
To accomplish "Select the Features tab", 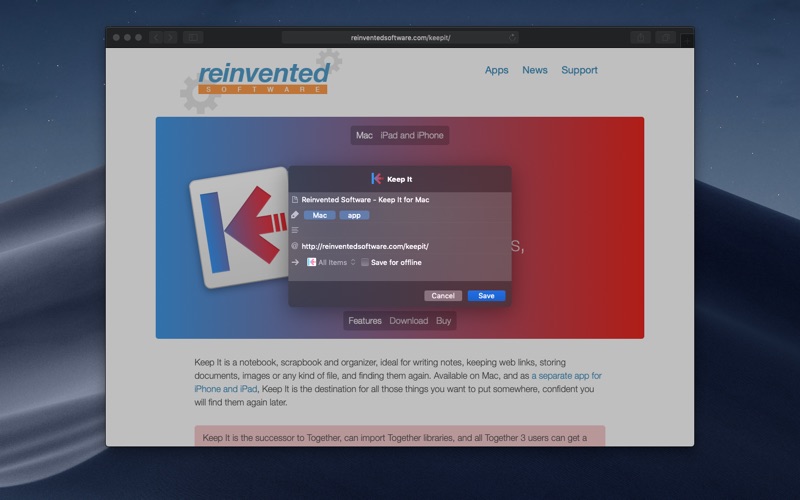I will (365, 321).
